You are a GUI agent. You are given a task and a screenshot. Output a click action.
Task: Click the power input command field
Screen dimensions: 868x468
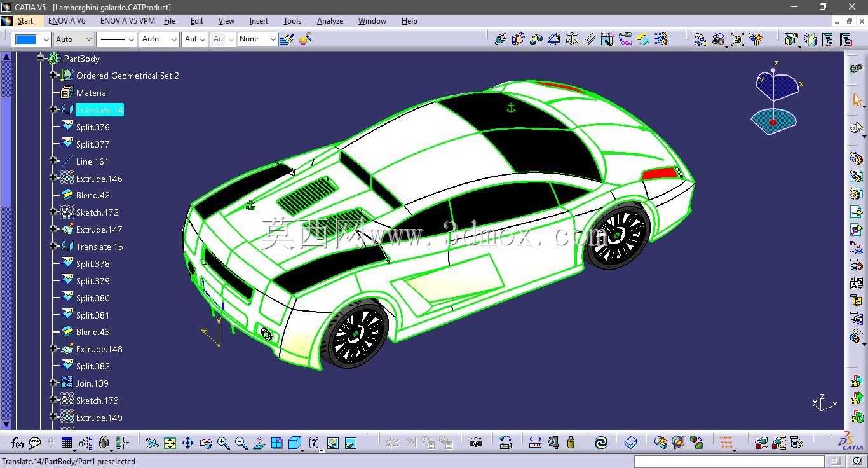729,461
